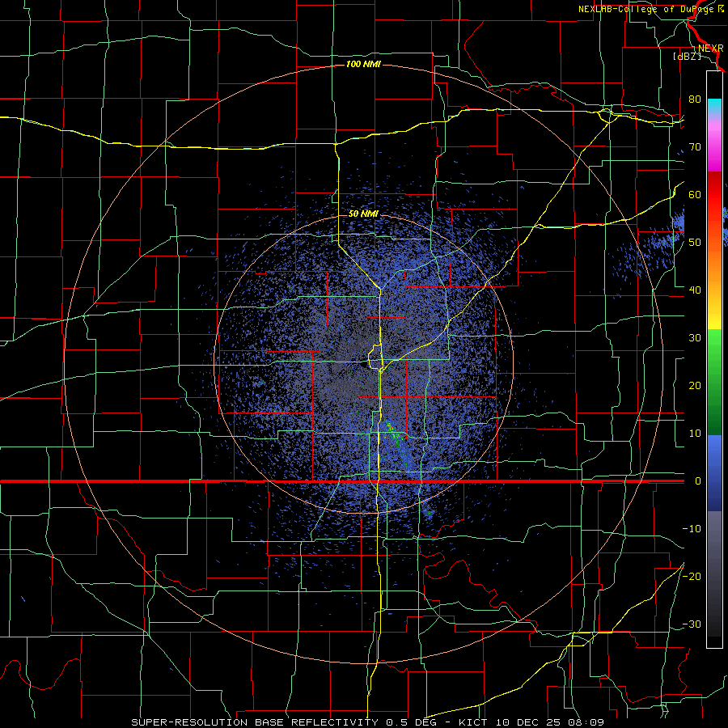
Task: Click the 50 dBZ scale value
Action: (695, 243)
